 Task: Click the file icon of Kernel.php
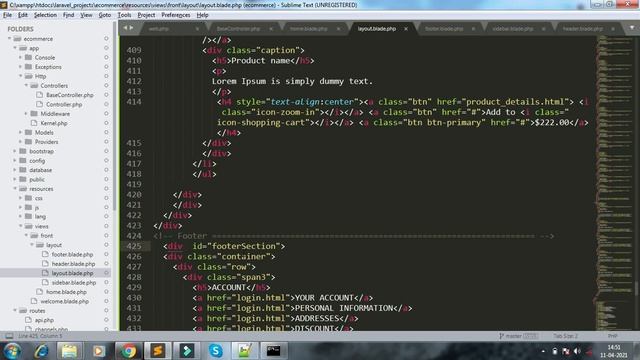click(34, 123)
